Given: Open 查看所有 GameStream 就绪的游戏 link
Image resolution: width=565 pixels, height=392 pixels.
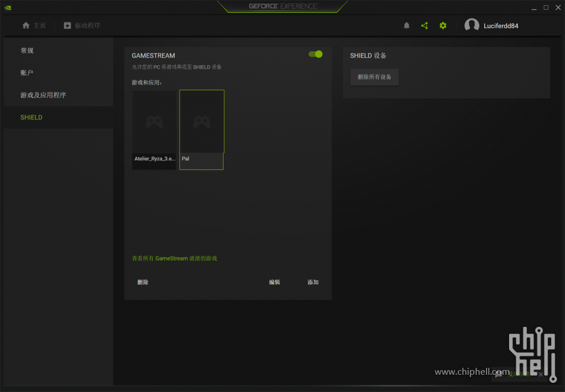Looking at the screenshot, I should pyautogui.click(x=174, y=258).
